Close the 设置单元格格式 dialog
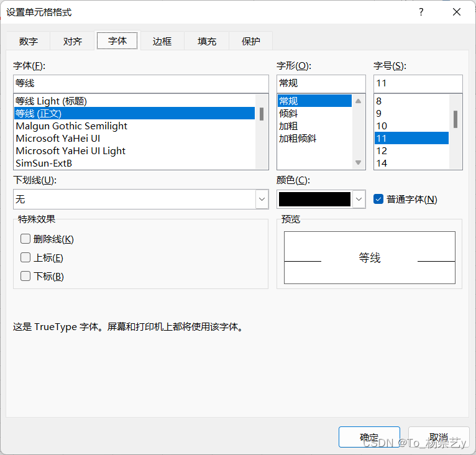 pyautogui.click(x=457, y=12)
